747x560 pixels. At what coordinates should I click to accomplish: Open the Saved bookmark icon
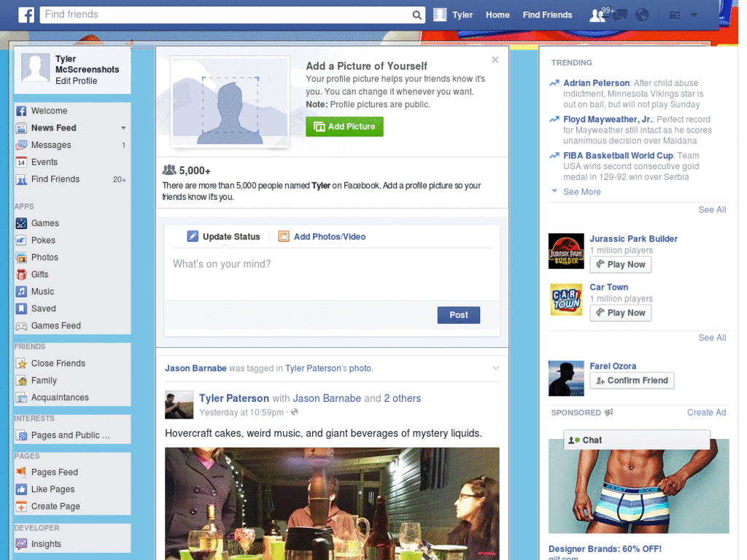pyautogui.click(x=21, y=308)
